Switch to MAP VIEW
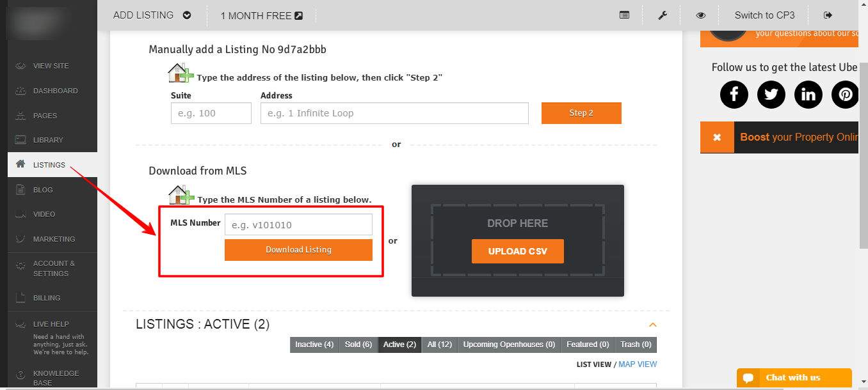Viewport: 868px width, 390px height. [x=638, y=364]
